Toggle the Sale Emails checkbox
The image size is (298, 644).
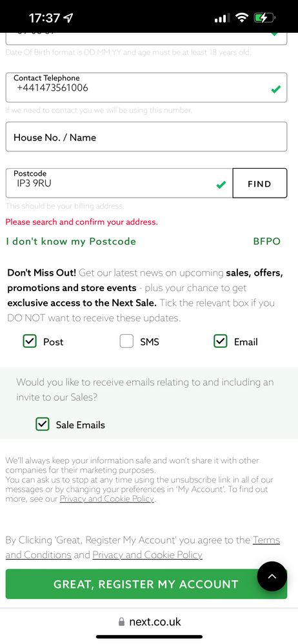coord(43,424)
